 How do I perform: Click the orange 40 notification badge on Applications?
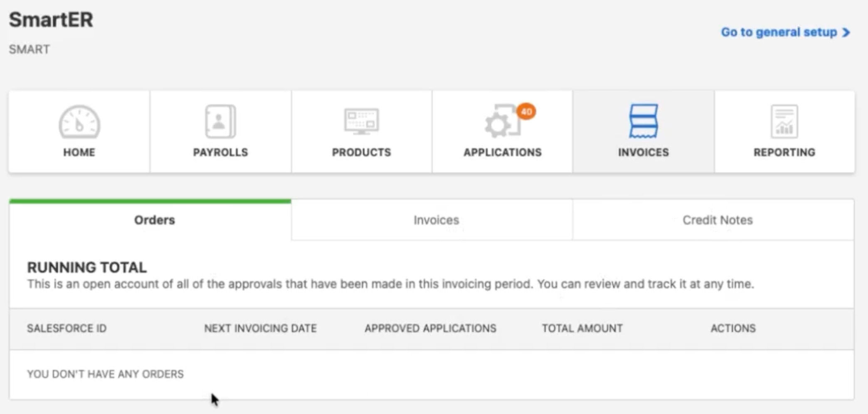(x=526, y=111)
